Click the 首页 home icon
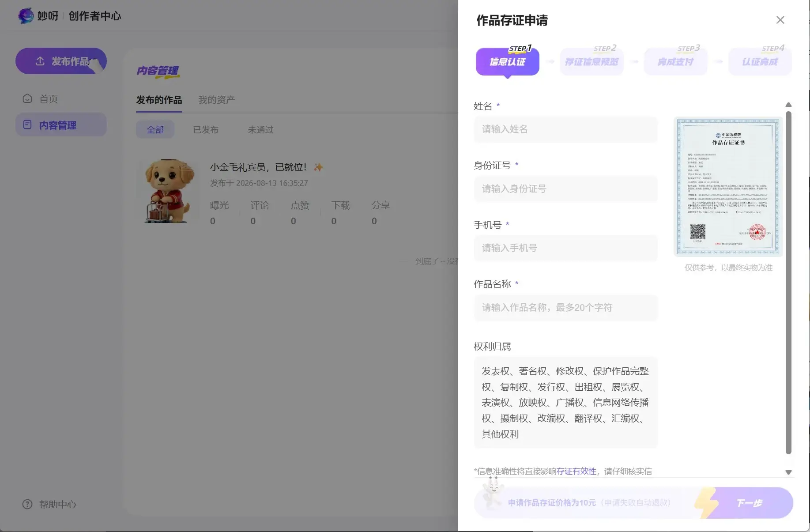Screen dimensions: 810x532 [27, 98]
